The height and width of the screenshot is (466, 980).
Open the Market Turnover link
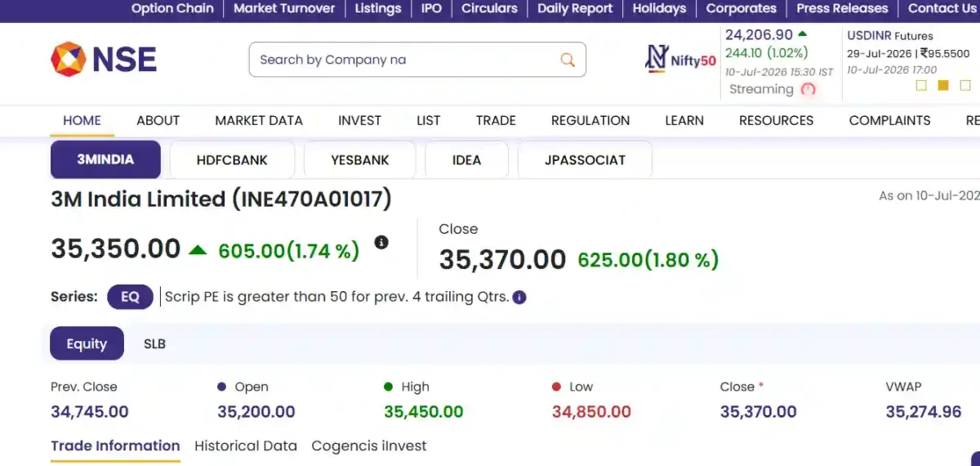click(284, 8)
